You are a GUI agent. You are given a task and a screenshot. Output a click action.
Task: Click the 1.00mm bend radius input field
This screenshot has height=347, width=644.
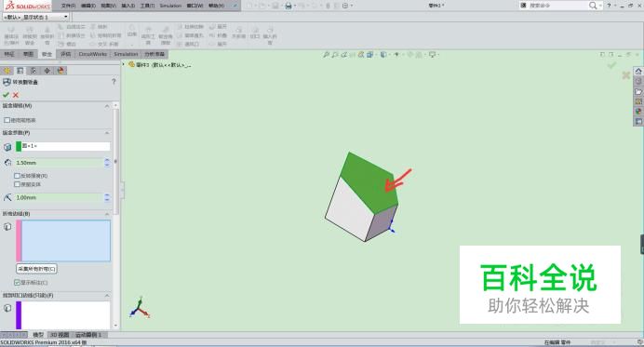(x=60, y=198)
